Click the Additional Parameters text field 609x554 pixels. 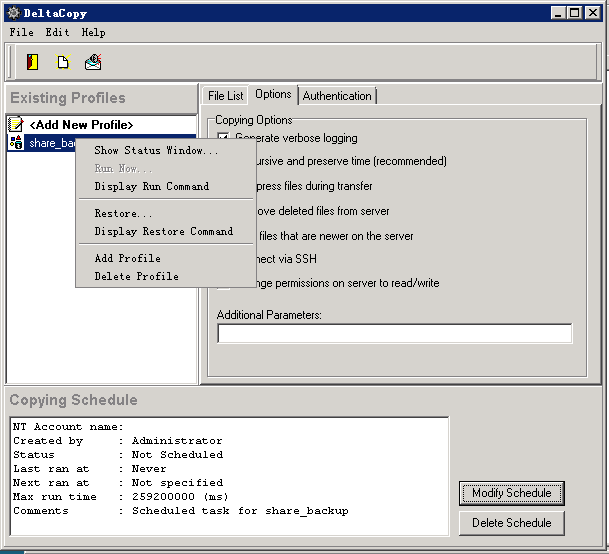pyautogui.click(x=394, y=334)
